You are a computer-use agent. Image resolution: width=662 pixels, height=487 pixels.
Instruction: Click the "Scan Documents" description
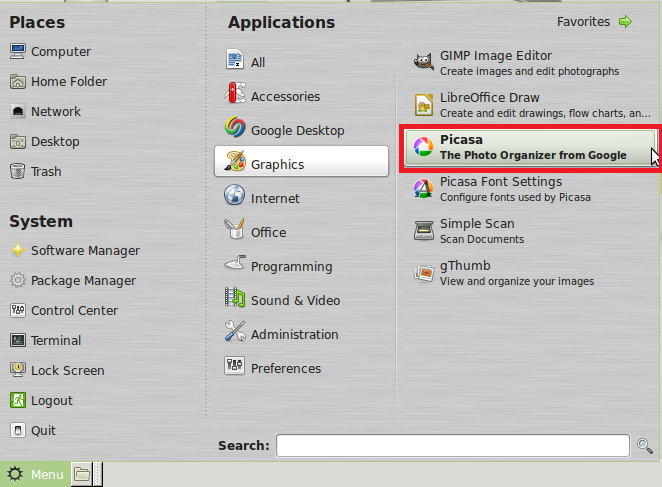[x=482, y=239]
